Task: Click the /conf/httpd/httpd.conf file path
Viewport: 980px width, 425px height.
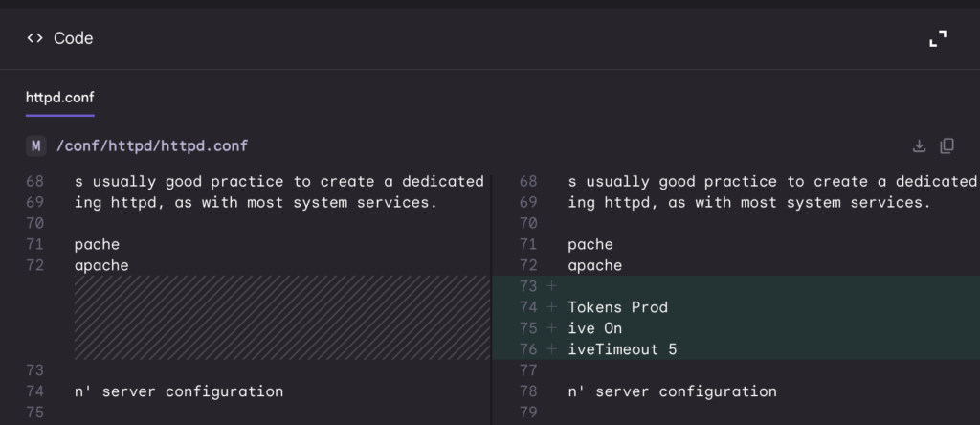Action: pos(152,145)
